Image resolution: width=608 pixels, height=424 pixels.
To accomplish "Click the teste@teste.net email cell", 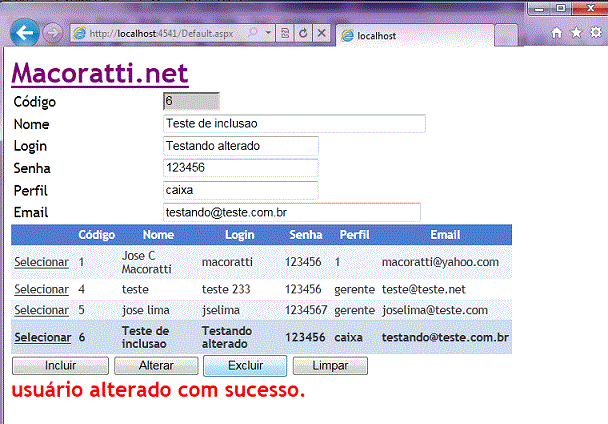I will point(424,289).
